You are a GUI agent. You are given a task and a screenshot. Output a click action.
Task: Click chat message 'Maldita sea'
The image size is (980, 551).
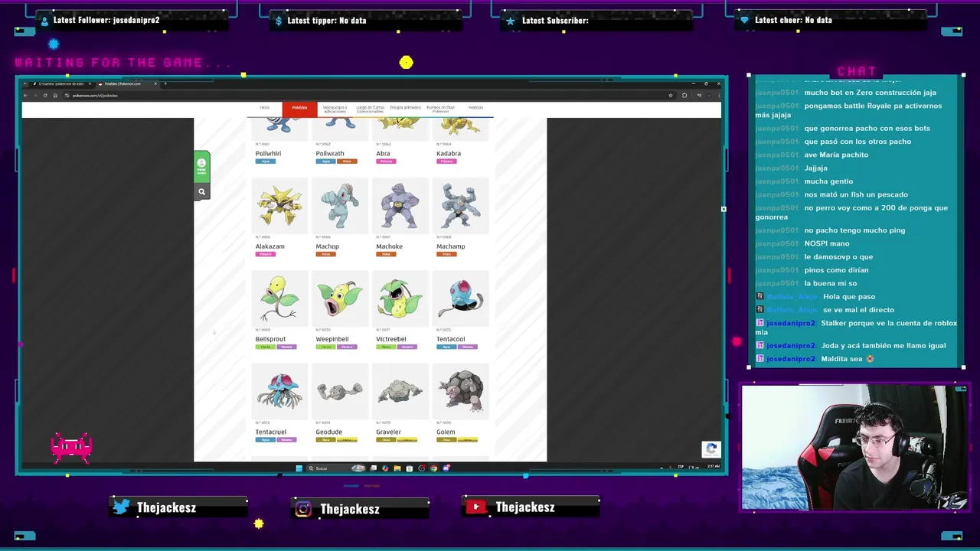842,359
